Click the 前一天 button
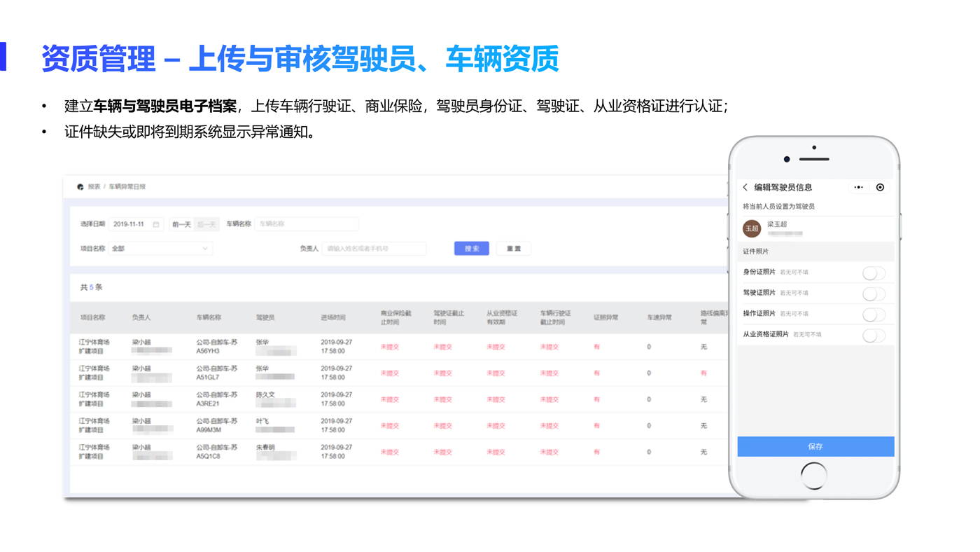The width and height of the screenshot is (980, 552). (x=181, y=225)
